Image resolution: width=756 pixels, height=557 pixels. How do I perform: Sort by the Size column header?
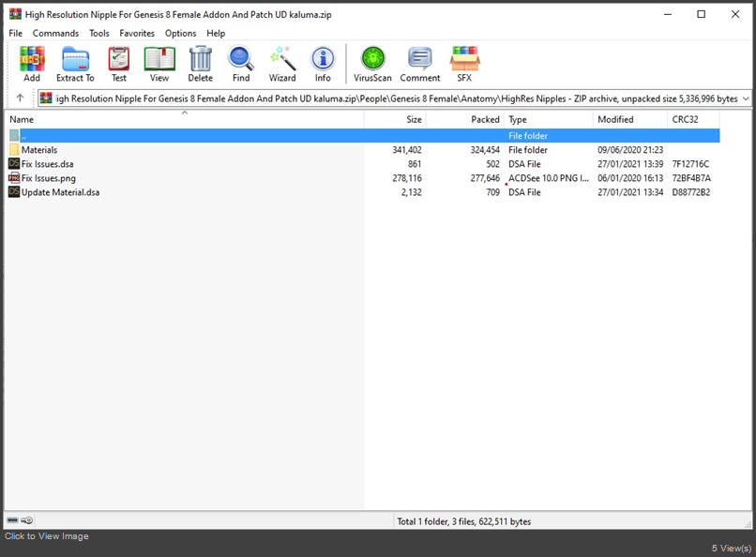coord(395,119)
